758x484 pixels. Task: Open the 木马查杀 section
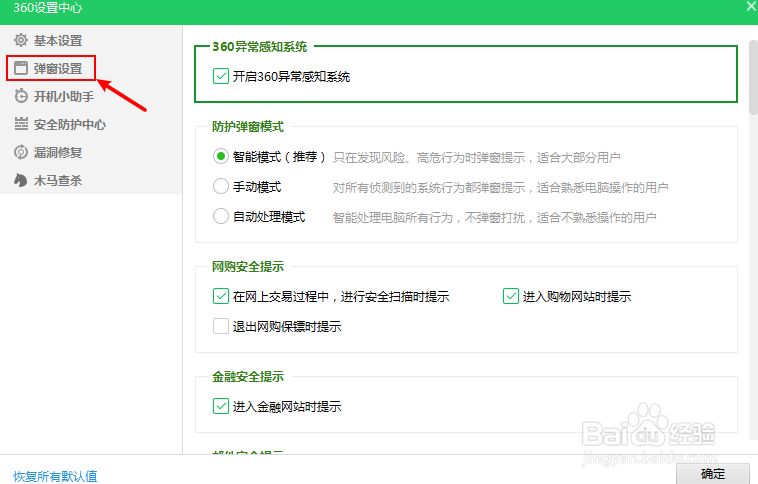(x=58, y=181)
